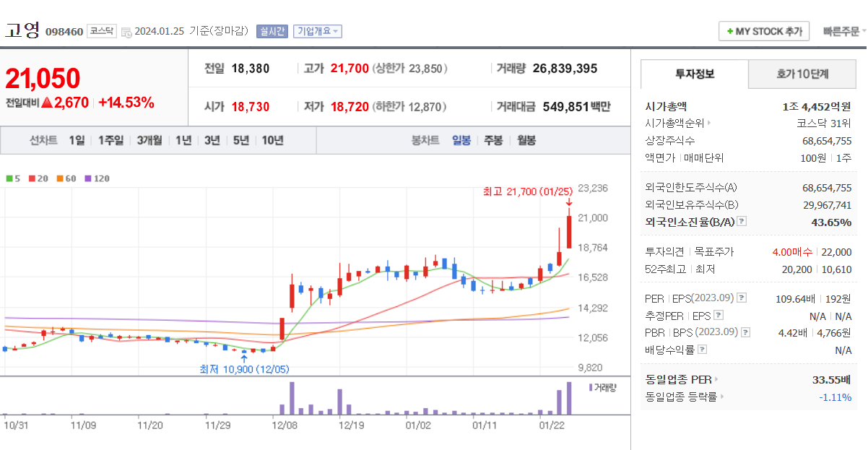Click the +14.53% change value
This screenshot has width=868, height=450.
(126, 103)
